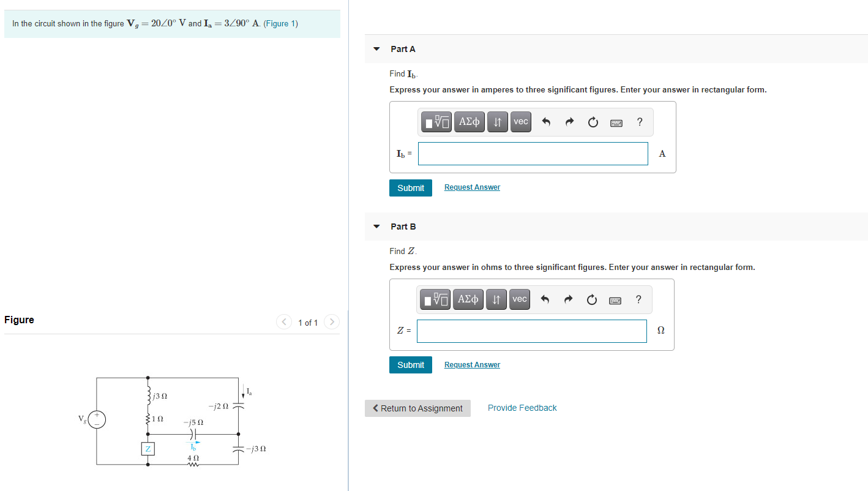Image resolution: width=868 pixels, height=491 pixels.
Task: Open templates tool in Part B toolbar
Action: (x=436, y=299)
